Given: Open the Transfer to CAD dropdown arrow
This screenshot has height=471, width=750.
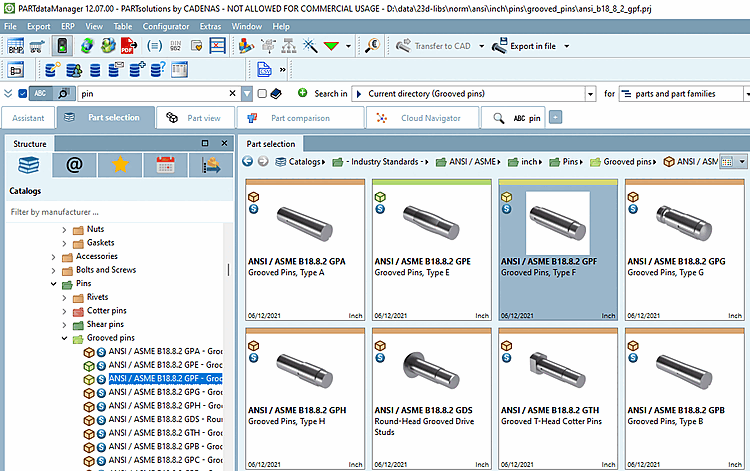Looking at the screenshot, I should click(x=482, y=46).
